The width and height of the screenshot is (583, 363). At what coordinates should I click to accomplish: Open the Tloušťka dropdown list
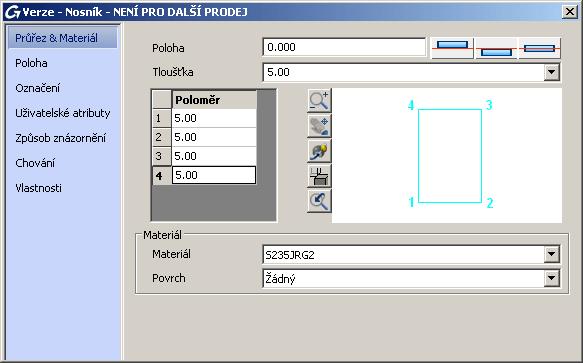(x=552, y=72)
